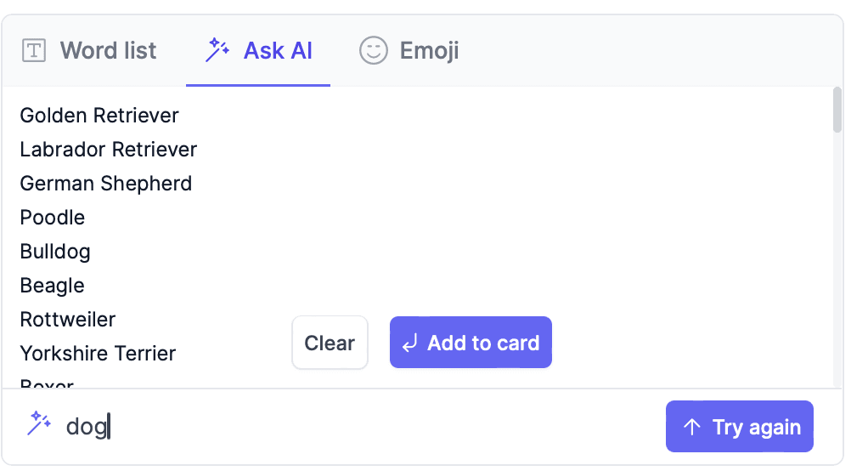This screenshot has height=471, width=868.
Task: Pick the Yorkshire Terrier entry
Action: (x=98, y=354)
